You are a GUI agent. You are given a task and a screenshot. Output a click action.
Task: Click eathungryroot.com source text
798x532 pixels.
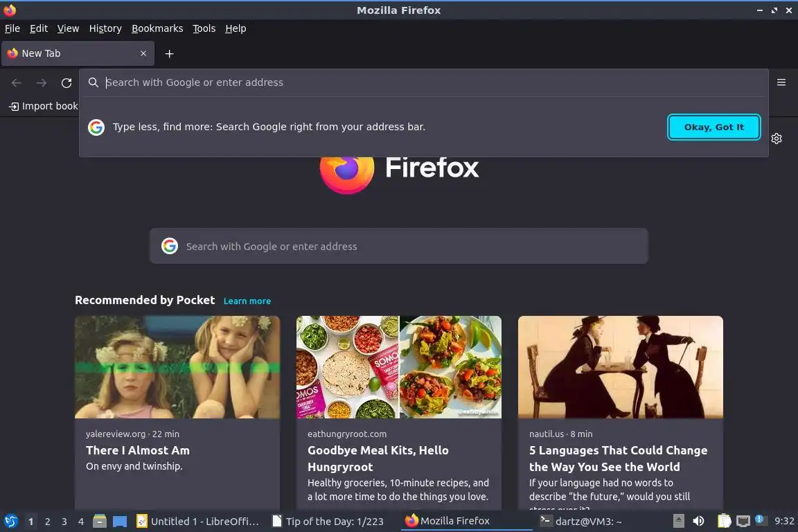[347, 434]
